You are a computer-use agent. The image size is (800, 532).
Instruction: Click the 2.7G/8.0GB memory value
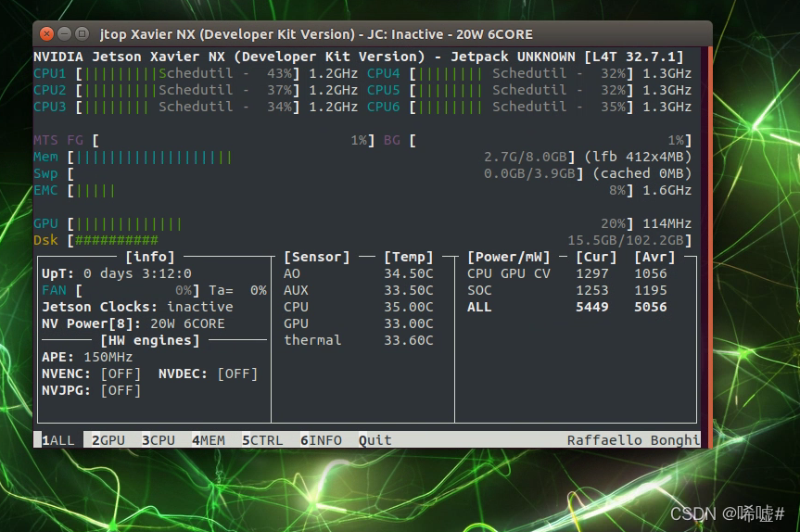pyautogui.click(x=526, y=158)
